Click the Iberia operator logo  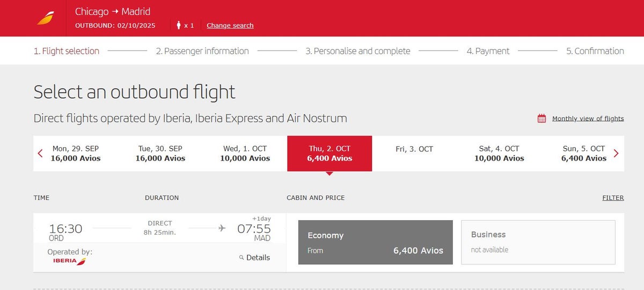point(70,261)
